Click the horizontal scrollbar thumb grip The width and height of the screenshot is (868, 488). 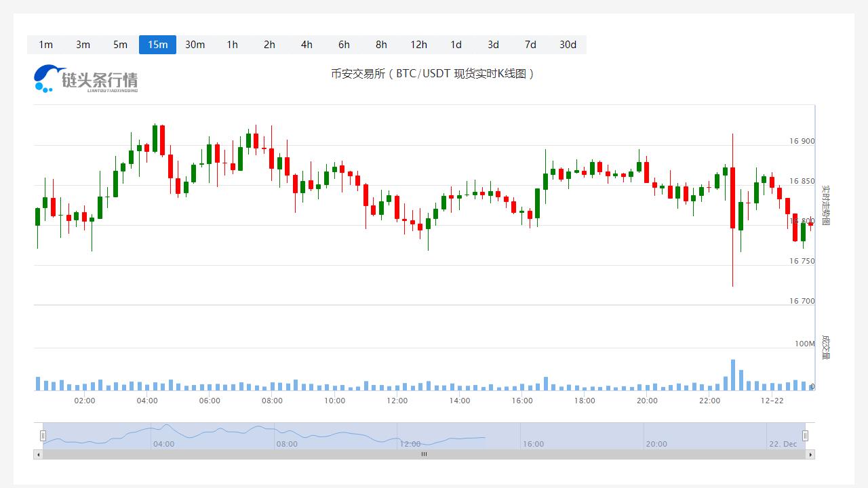[x=424, y=455]
